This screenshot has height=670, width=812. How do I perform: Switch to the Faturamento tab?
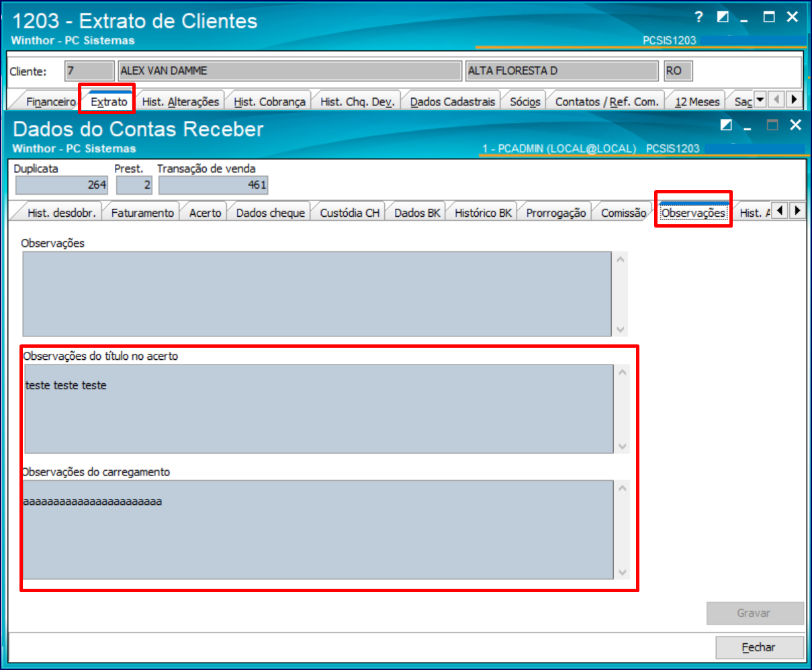142,212
